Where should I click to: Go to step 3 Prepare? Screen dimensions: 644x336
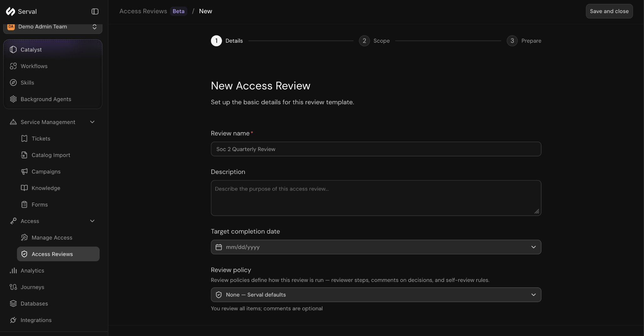point(524,41)
